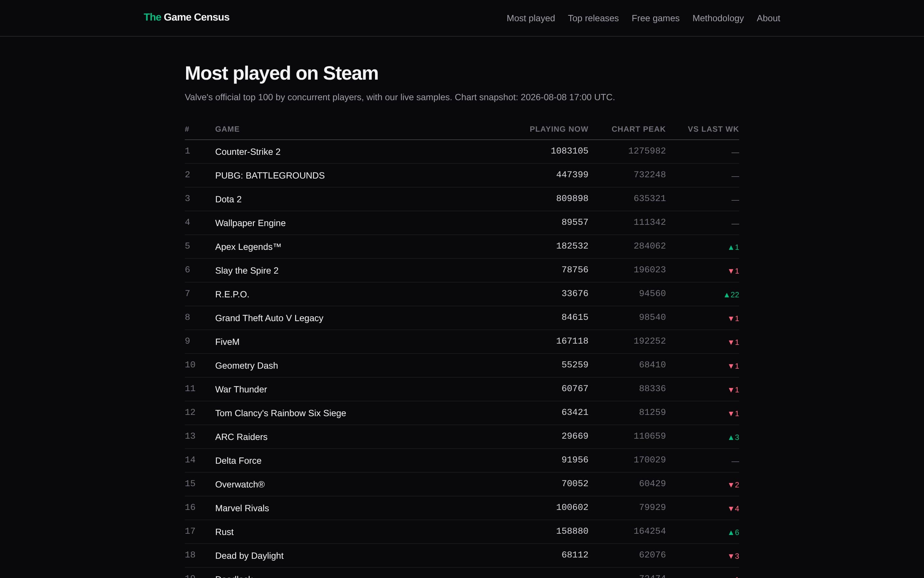Click the down 3 change for Dead by Daylight
The image size is (924, 578).
pyautogui.click(x=733, y=556)
